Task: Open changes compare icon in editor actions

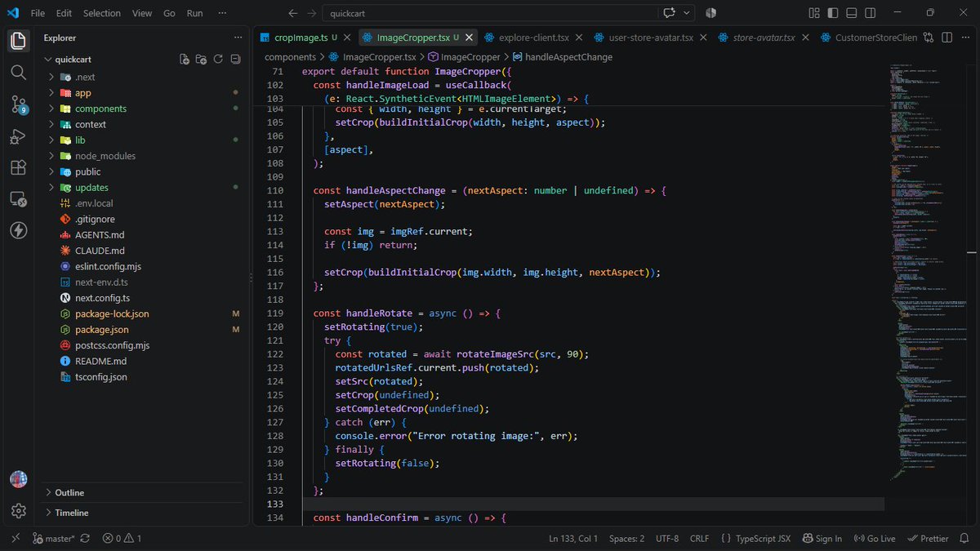Action: [930, 38]
